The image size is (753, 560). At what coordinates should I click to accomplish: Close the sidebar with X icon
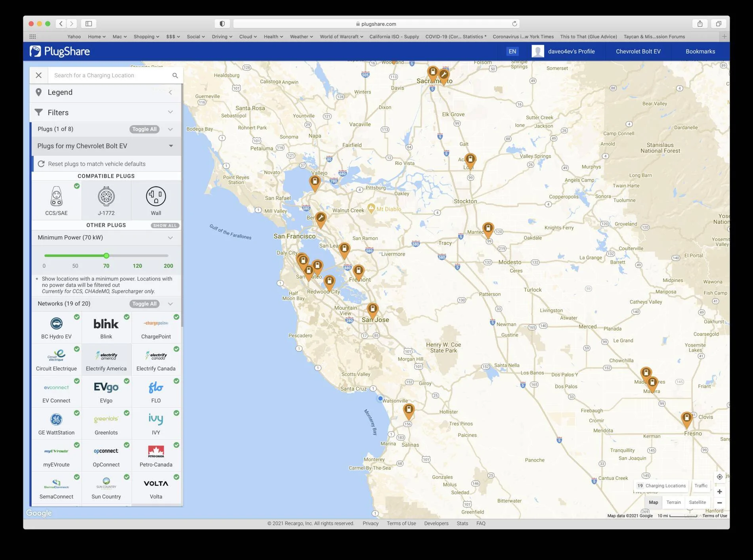click(x=39, y=75)
